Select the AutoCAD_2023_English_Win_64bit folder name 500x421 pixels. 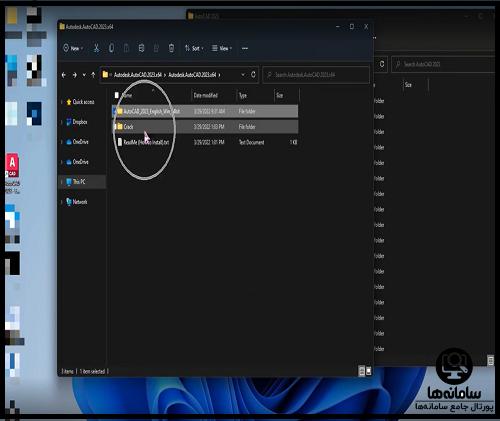point(152,111)
